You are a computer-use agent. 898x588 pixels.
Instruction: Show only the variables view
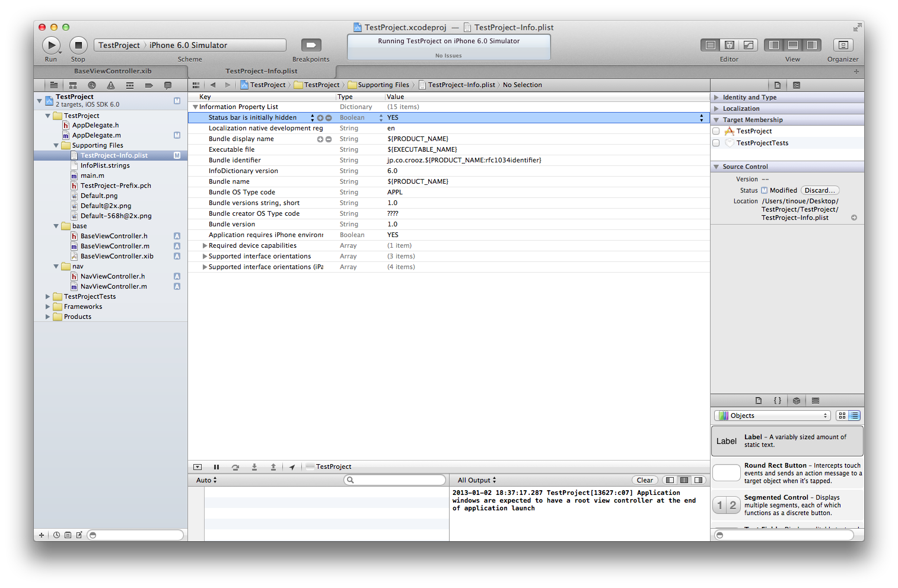[x=670, y=480]
